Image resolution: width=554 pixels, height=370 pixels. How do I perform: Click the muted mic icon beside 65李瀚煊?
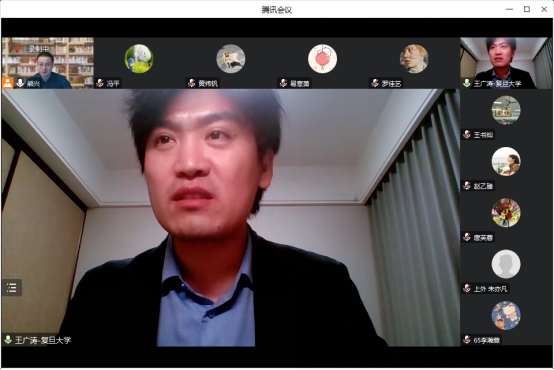(x=467, y=340)
